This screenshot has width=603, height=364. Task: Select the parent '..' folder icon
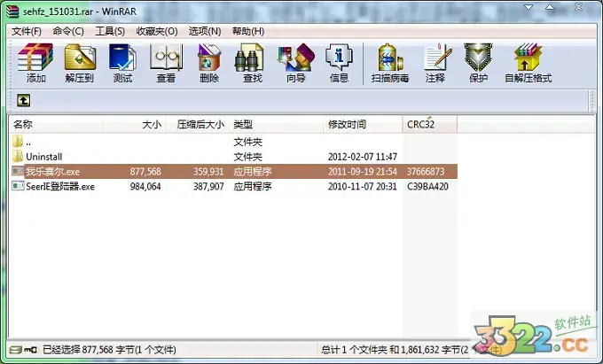pos(18,142)
